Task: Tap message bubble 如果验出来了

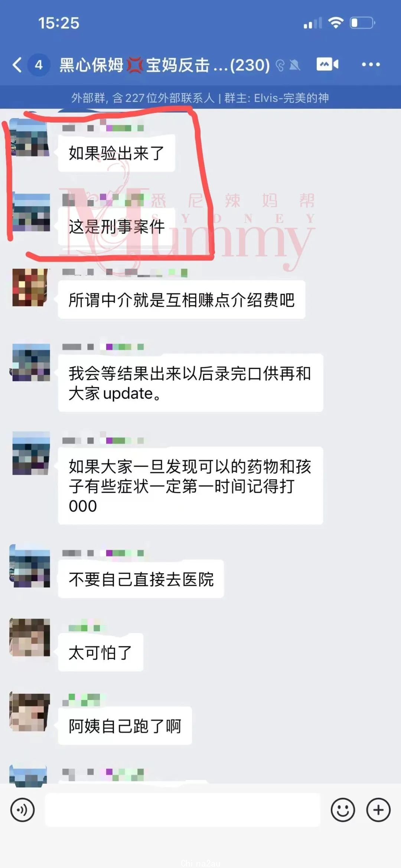Action: [x=117, y=153]
